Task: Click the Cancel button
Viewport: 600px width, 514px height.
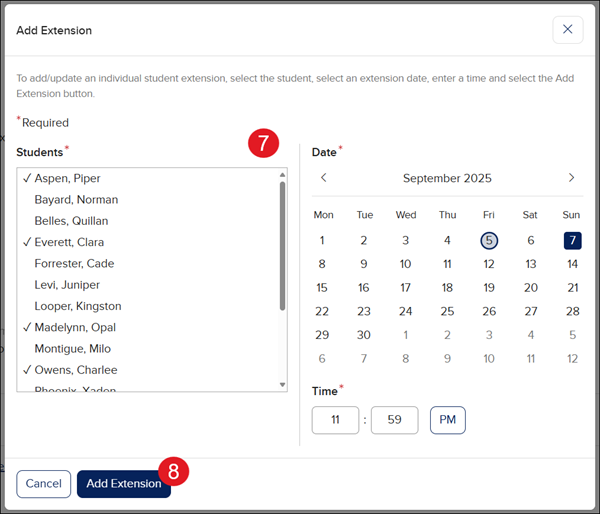Action: click(x=43, y=484)
